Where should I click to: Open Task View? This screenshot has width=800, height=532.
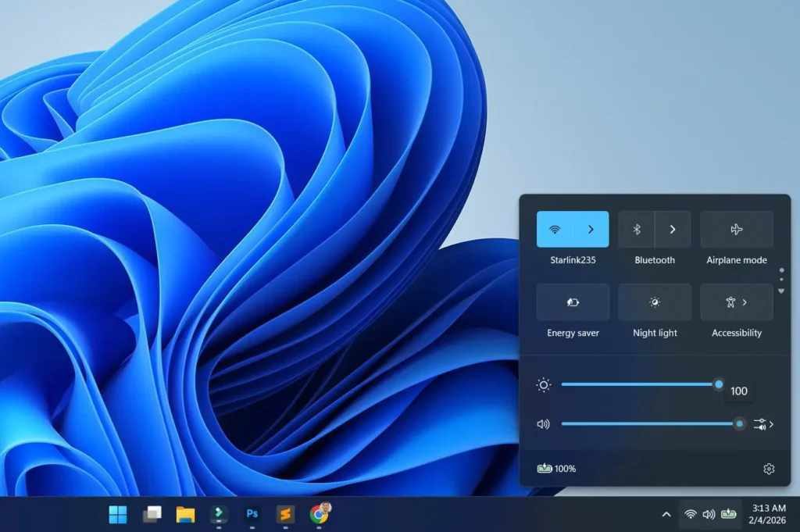pos(151,515)
